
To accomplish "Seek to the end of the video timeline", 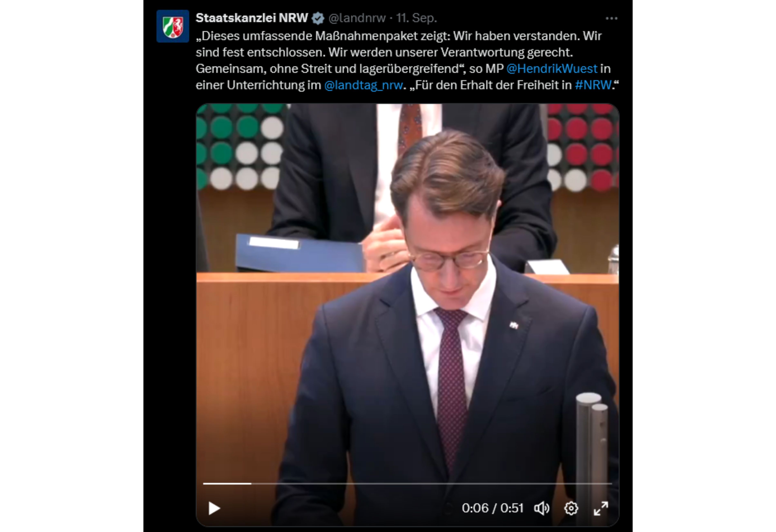I will click(611, 483).
